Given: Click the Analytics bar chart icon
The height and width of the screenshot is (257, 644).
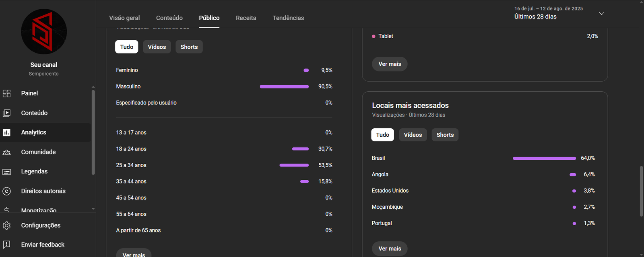Looking at the screenshot, I should point(6,132).
